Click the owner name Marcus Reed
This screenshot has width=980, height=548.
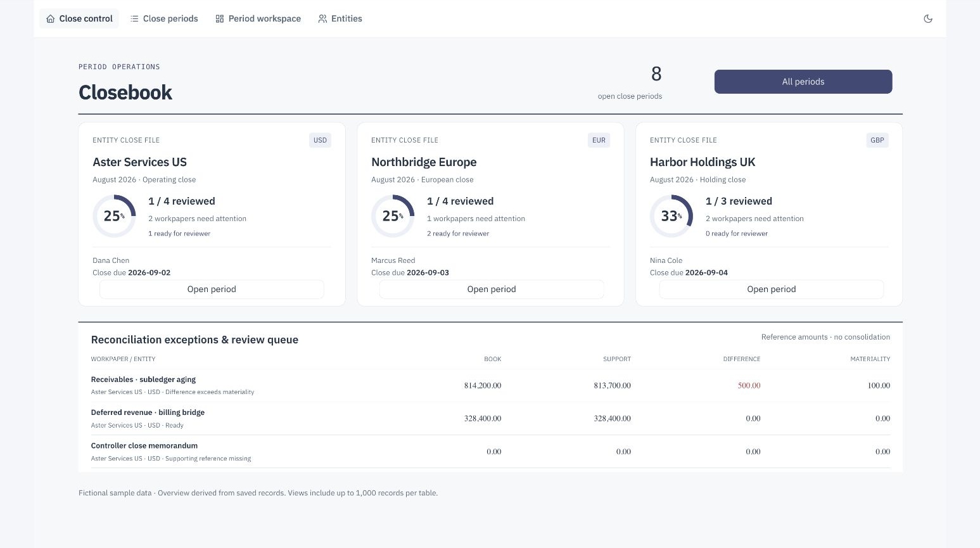(393, 260)
